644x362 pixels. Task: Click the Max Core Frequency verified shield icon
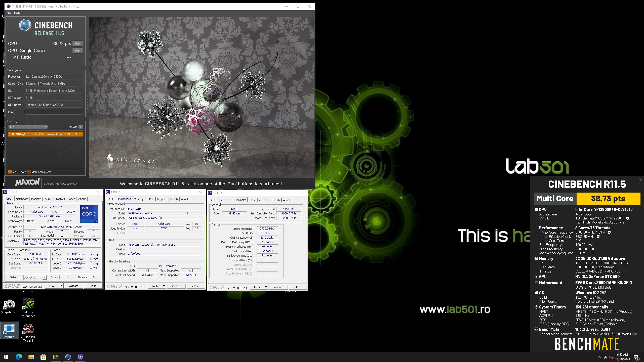pos(609,233)
